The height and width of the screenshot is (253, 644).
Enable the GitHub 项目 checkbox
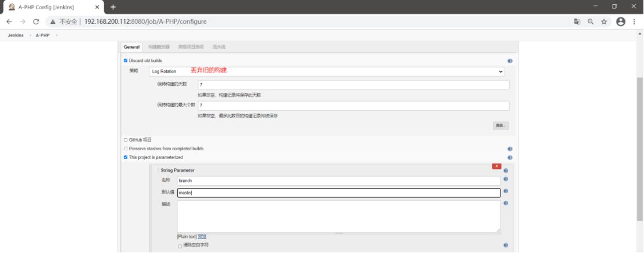tap(126, 140)
